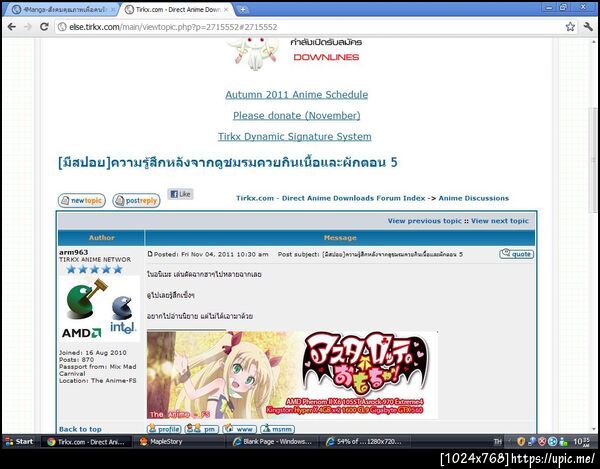This screenshot has width=600, height=469.
Task: Click the anime signature banner image
Action: coord(292,375)
